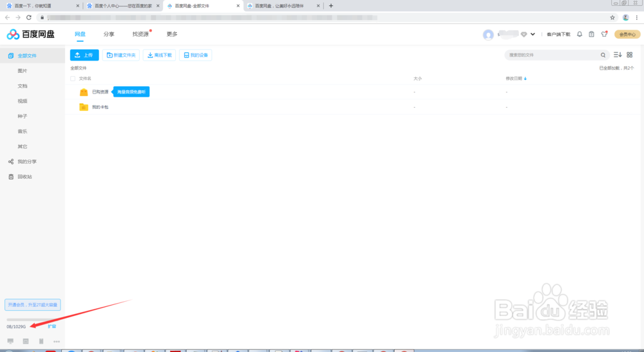This screenshot has width=644, height=352.
Task: Switch to grid view icon
Action: [630, 55]
